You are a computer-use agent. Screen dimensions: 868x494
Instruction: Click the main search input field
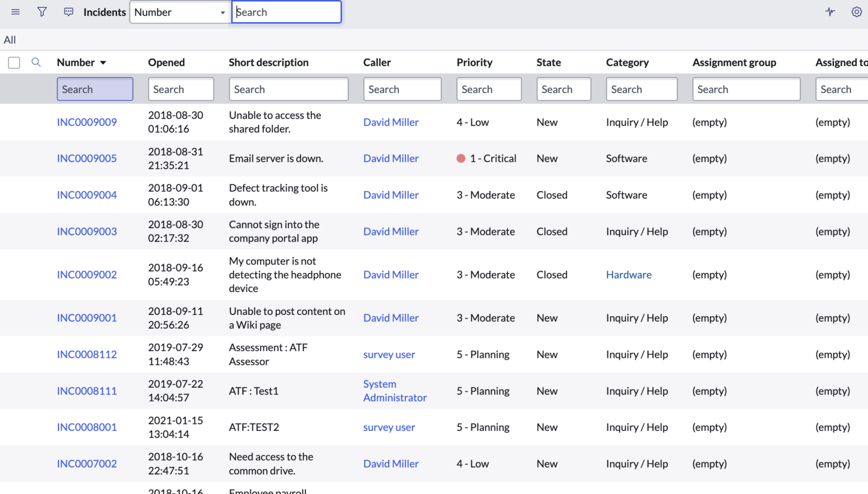(287, 11)
